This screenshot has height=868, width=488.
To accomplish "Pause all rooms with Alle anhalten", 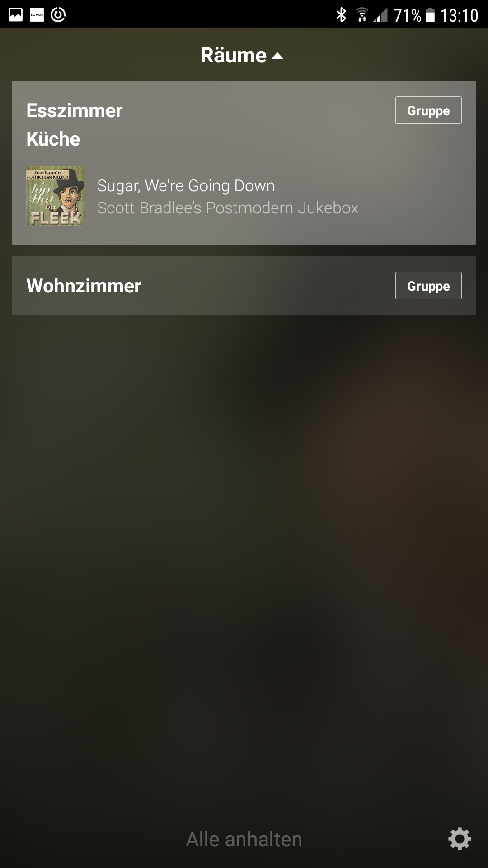I will click(244, 839).
